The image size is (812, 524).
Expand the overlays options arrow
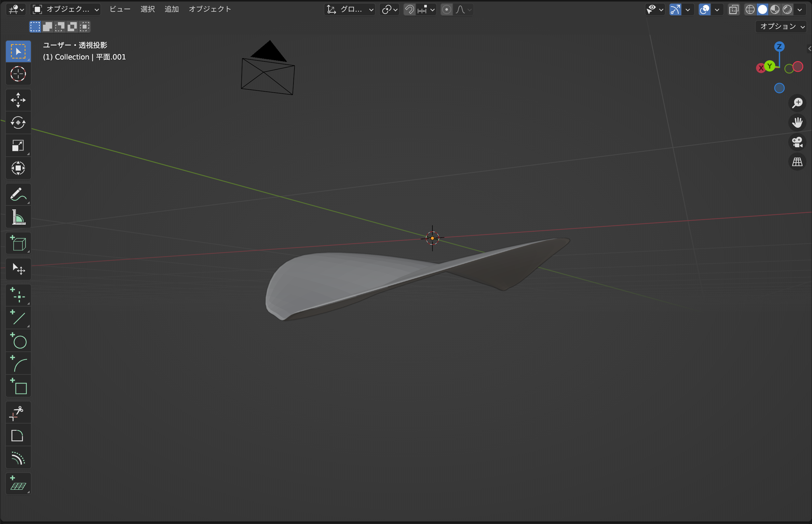pyautogui.click(x=717, y=9)
